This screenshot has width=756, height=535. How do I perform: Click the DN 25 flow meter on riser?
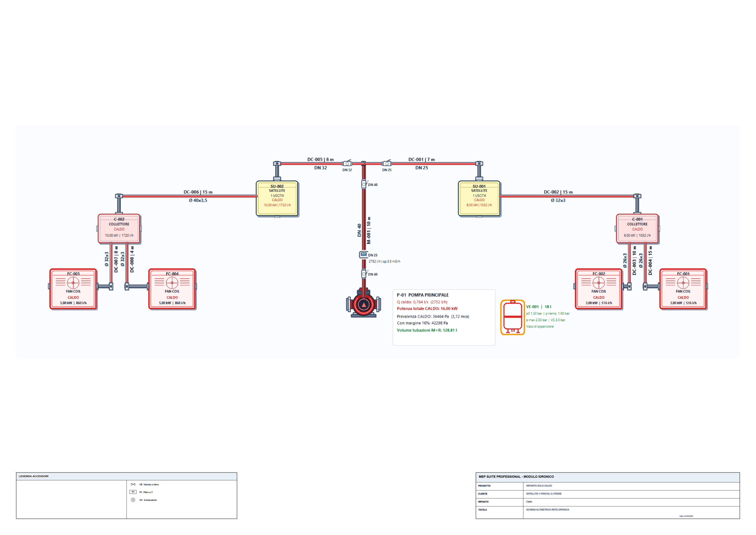[x=364, y=254]
